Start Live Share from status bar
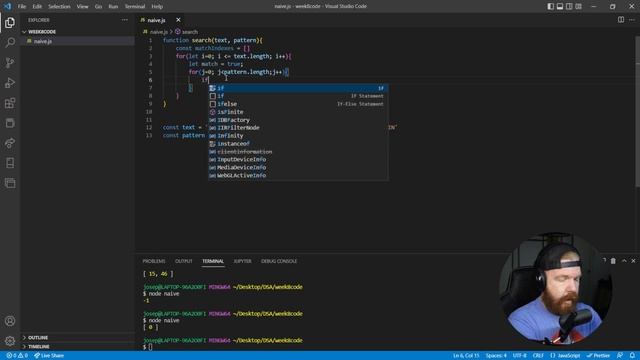640x360 pixels. point(49,356)
